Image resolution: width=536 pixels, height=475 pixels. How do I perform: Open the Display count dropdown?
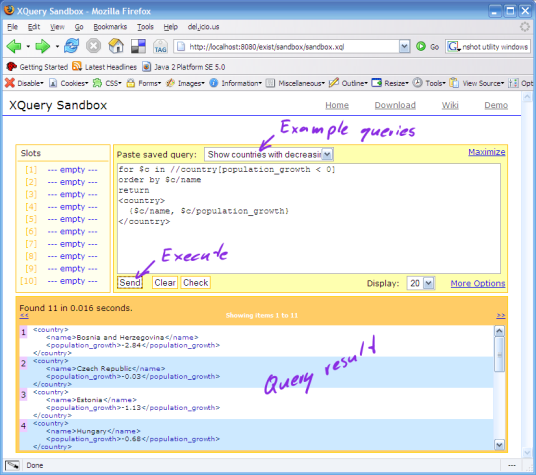coord(429,283)
